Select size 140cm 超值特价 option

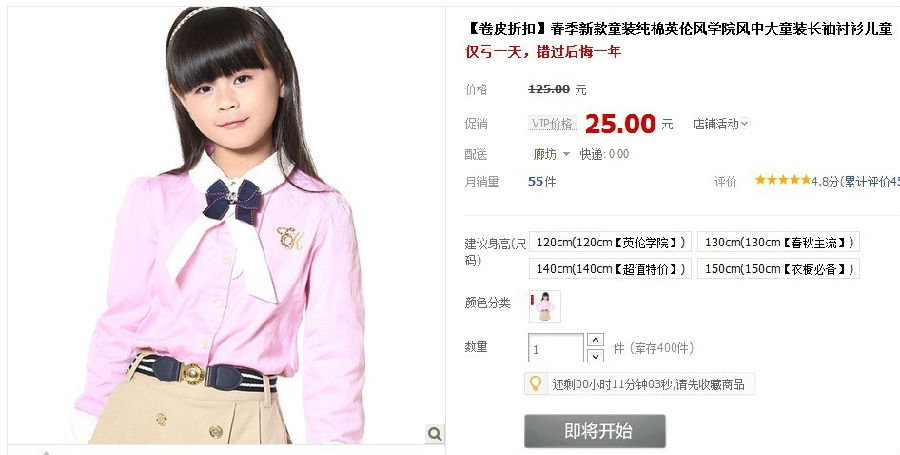(610, 269)
